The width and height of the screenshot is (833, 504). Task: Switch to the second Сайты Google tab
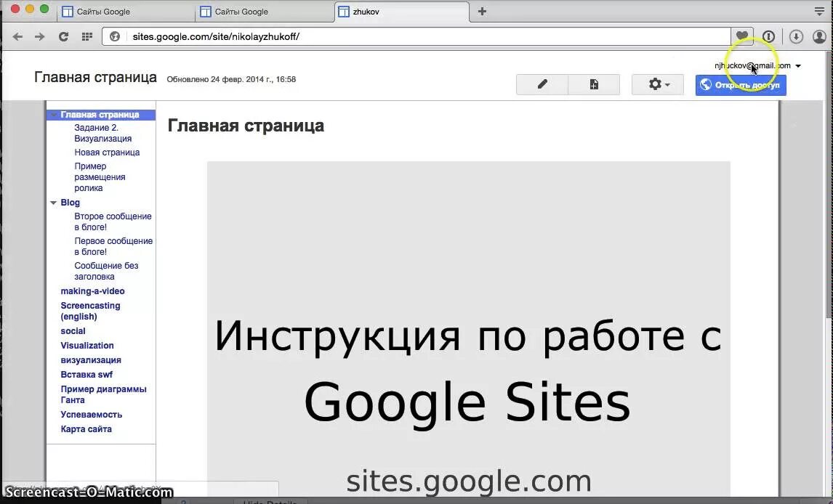(x=265, y=12)
